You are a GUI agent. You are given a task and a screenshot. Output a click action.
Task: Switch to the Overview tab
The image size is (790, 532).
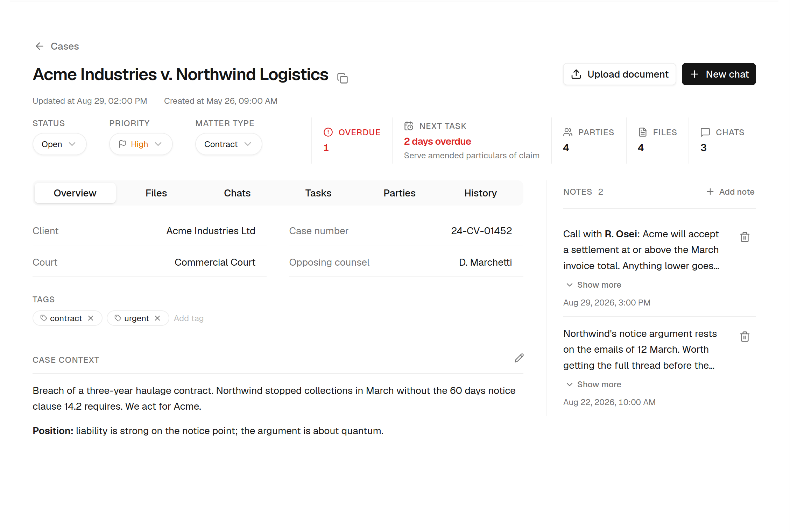[x=75, y=193]
